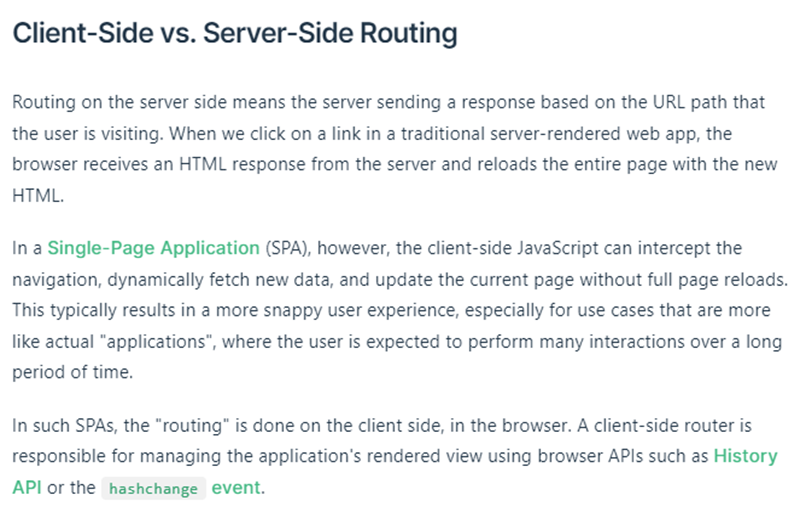Viewport: 806px width, 512px height.
Task: Open the hashchange event link
Action: 181,488
